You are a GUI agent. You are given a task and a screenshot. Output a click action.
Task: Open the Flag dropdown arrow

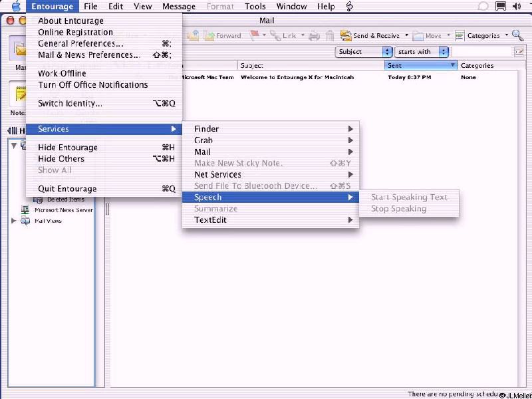click(x=264, y=35)
